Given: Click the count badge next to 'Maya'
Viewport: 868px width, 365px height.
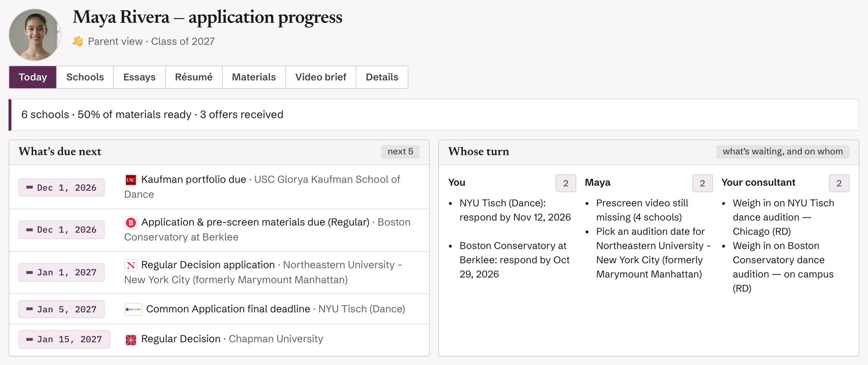Looking at the screenshot, I should 702,183.
